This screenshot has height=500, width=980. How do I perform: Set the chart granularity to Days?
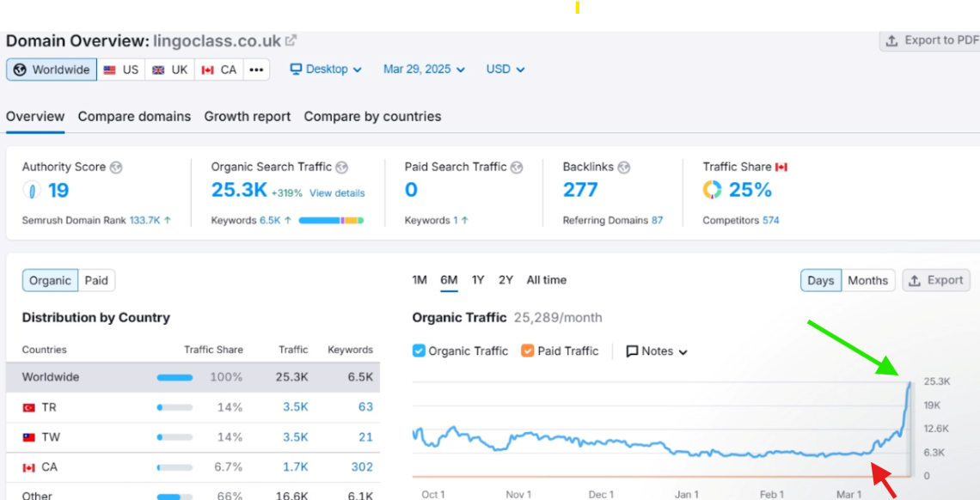[821, 280]
